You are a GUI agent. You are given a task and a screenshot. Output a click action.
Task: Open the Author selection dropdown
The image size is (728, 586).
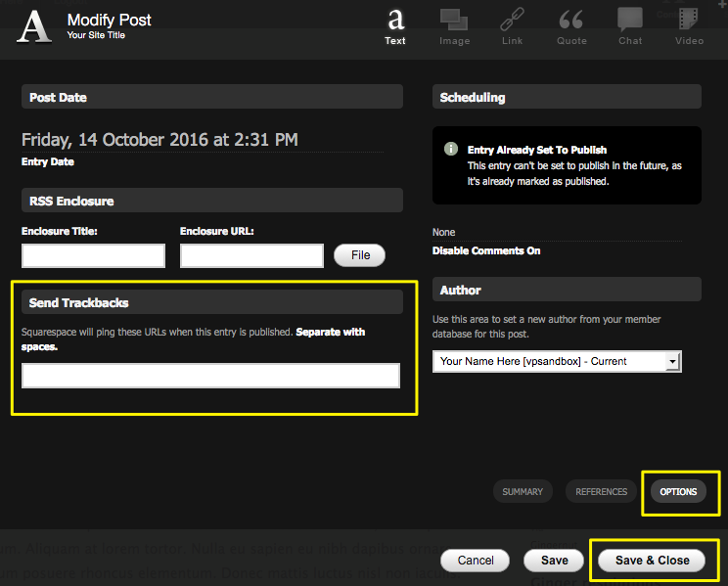(557, 361)
